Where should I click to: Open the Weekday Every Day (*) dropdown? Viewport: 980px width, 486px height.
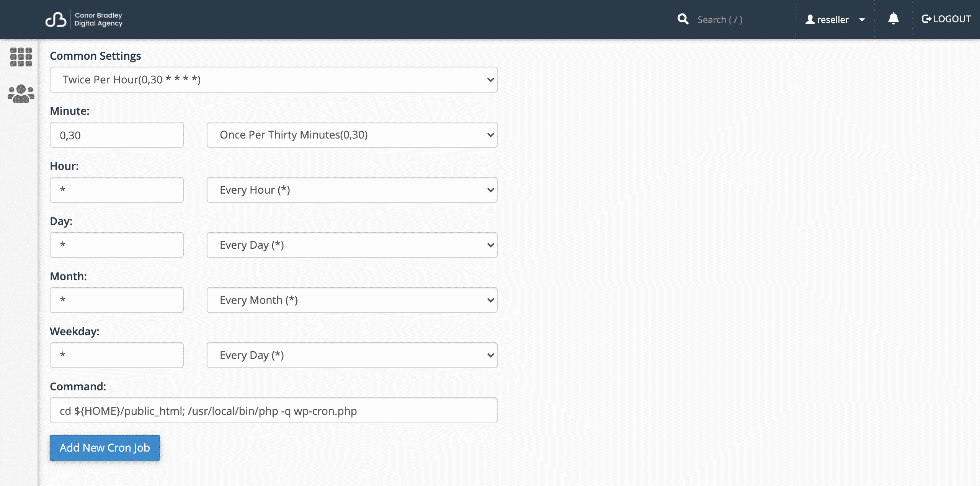pos(352,355)
